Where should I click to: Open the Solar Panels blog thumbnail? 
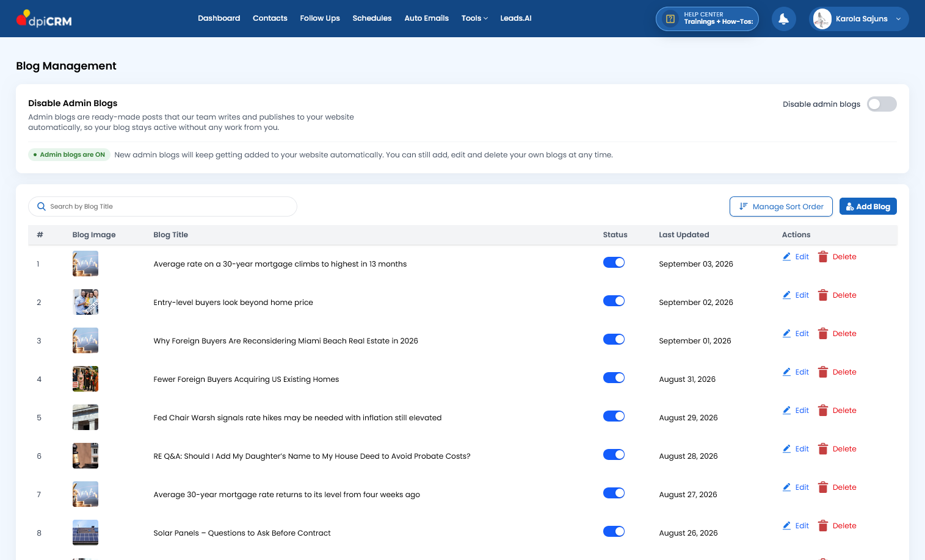click(x=85, y=533)
